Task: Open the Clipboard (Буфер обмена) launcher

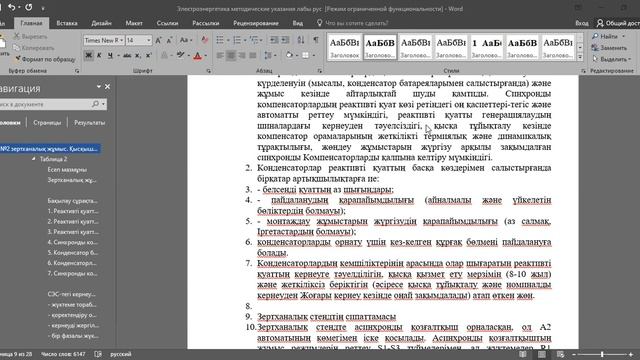Action: click(77, 71)
